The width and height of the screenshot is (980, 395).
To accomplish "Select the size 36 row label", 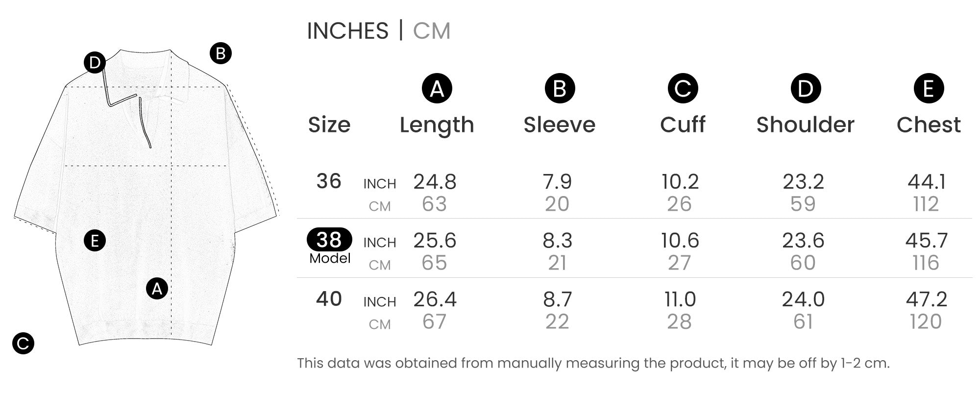I will point(329,181).
